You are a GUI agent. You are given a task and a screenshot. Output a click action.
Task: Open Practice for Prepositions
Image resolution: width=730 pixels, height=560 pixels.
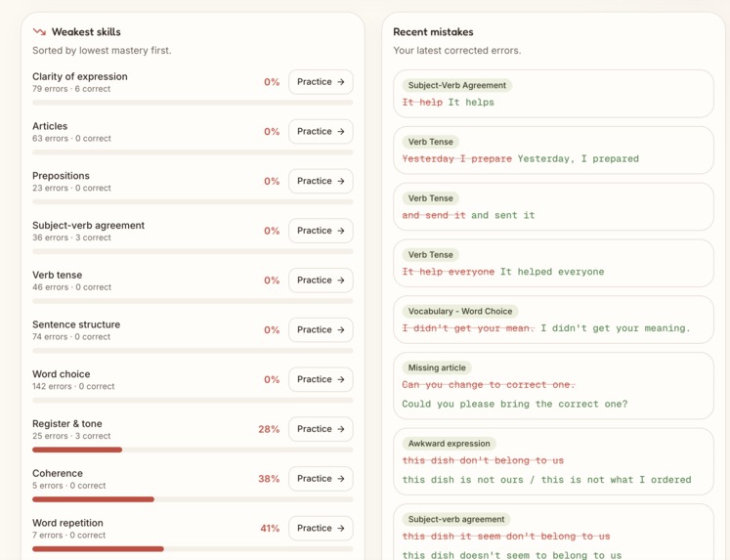coord(321,181)
